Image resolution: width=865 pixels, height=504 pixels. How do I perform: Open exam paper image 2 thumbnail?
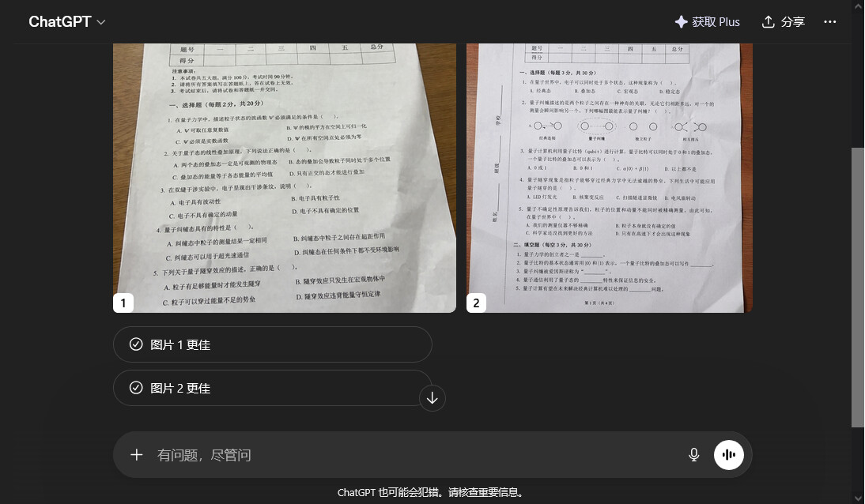610,178
